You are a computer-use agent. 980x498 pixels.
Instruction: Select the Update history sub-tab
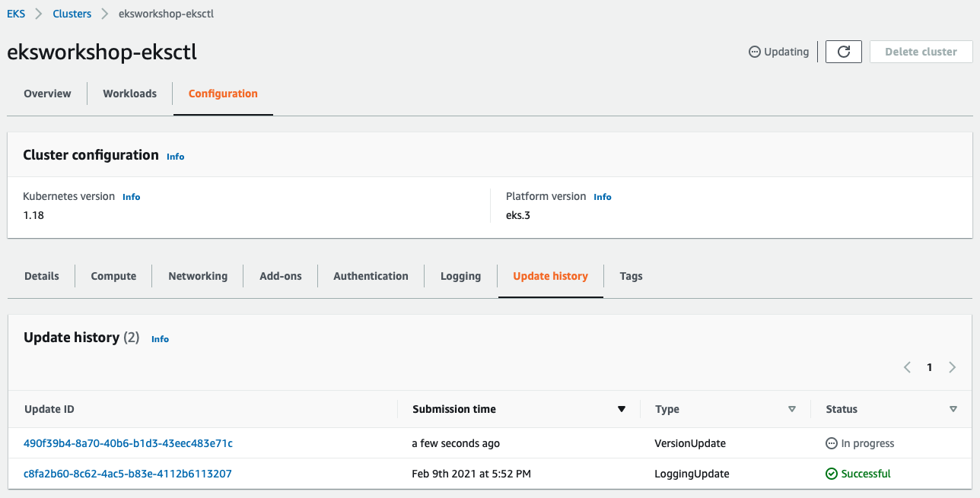coord(550,276)
